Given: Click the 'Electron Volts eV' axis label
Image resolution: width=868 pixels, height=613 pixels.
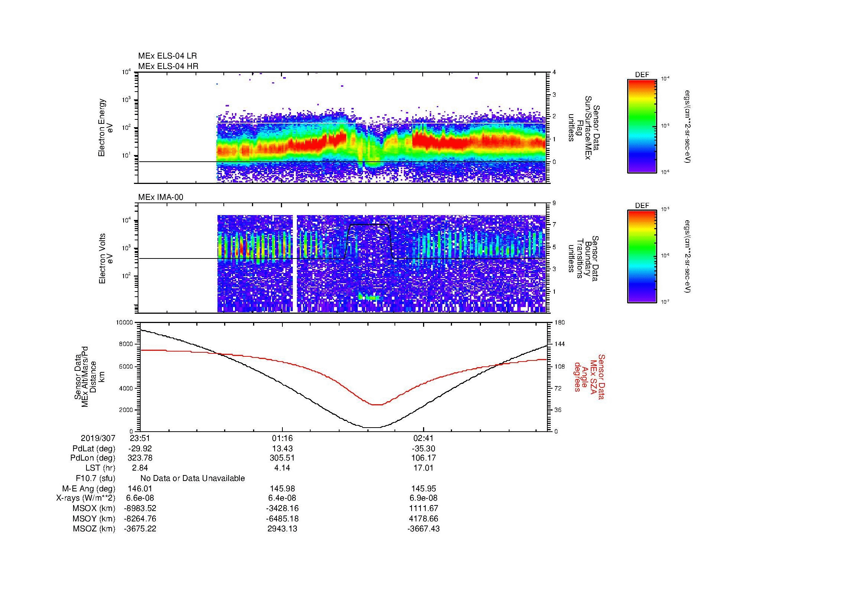Looking at the screenshot, I should 105,258.
